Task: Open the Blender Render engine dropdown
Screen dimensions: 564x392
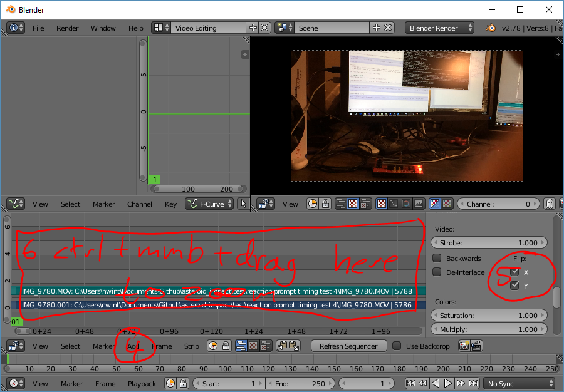Action: [x=439, y=28]
